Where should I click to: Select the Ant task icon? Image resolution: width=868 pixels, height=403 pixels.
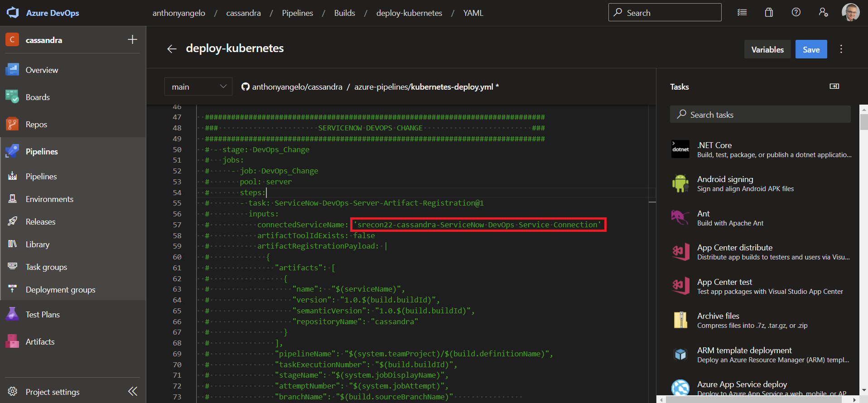coord(680,217)
